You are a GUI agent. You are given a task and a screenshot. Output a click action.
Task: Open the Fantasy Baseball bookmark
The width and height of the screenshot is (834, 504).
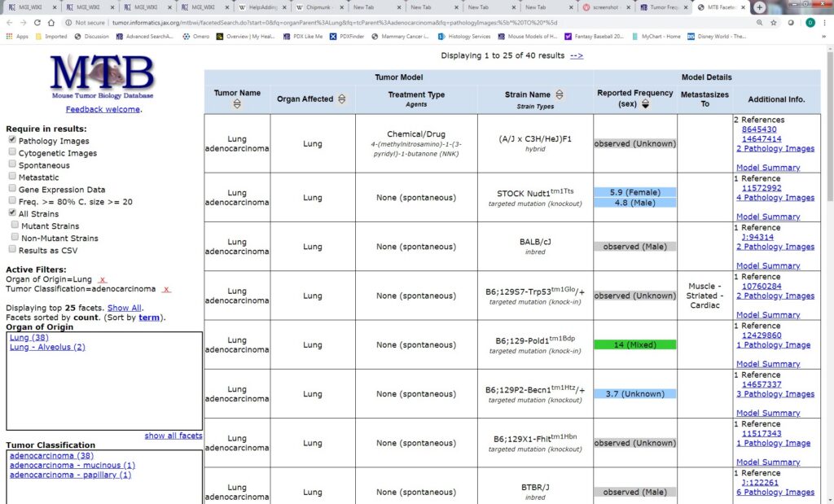click(x=594, y=37)
